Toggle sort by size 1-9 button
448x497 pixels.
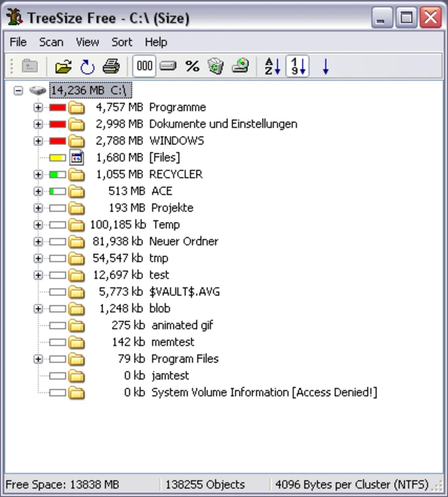point(297,66)
